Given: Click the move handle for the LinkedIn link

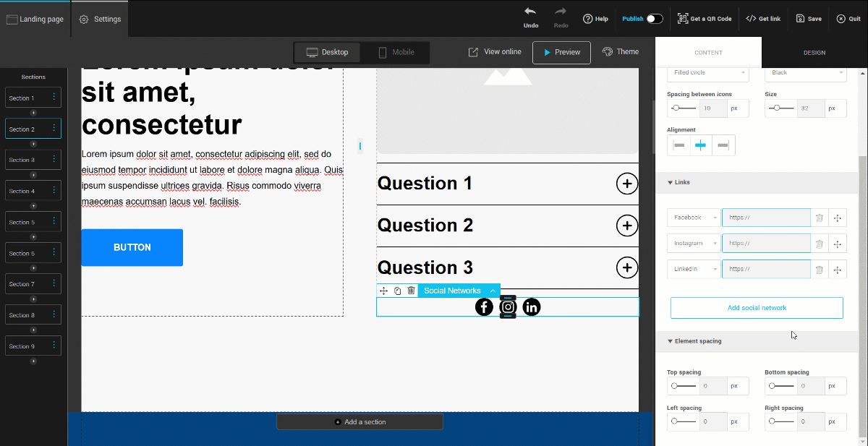Looking at the screenshot, I should (x=837, y=270).
